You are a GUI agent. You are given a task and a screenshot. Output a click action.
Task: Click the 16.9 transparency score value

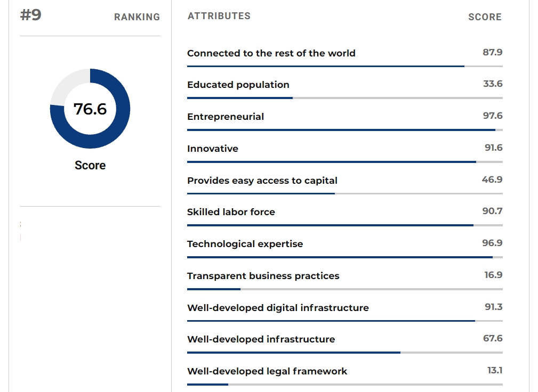coord(493,275)
